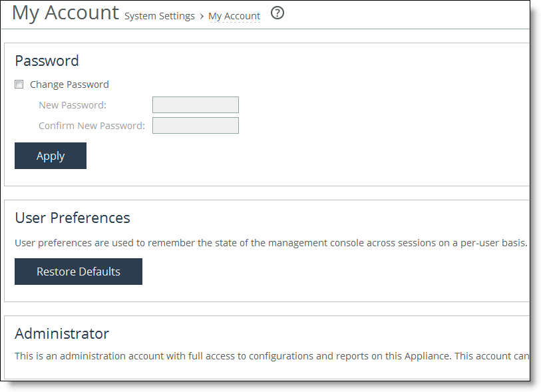Screen dimensions: 541x392
Task: Apply the new password settings
Action: tap(50, 155)
